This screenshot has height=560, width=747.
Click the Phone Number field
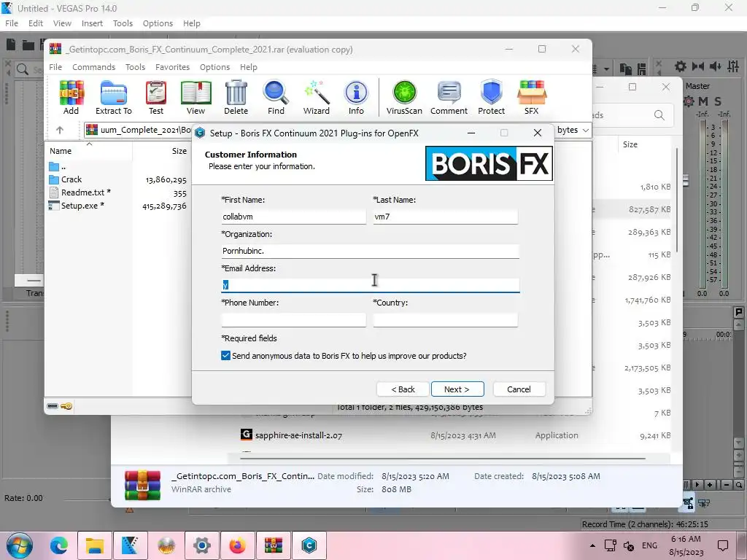point(293,319)
